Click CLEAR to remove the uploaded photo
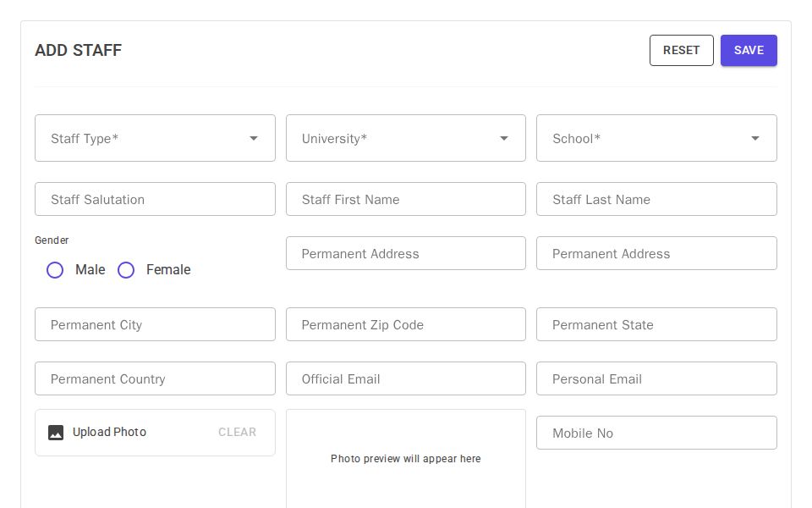812x508 pixels. [x=237, y=432]
